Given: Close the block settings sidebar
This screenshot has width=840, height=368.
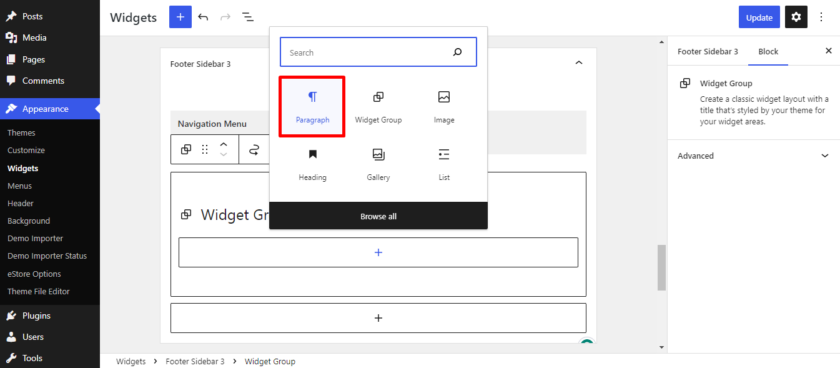Looking at the screenshot, I should [x=828, y=51].
